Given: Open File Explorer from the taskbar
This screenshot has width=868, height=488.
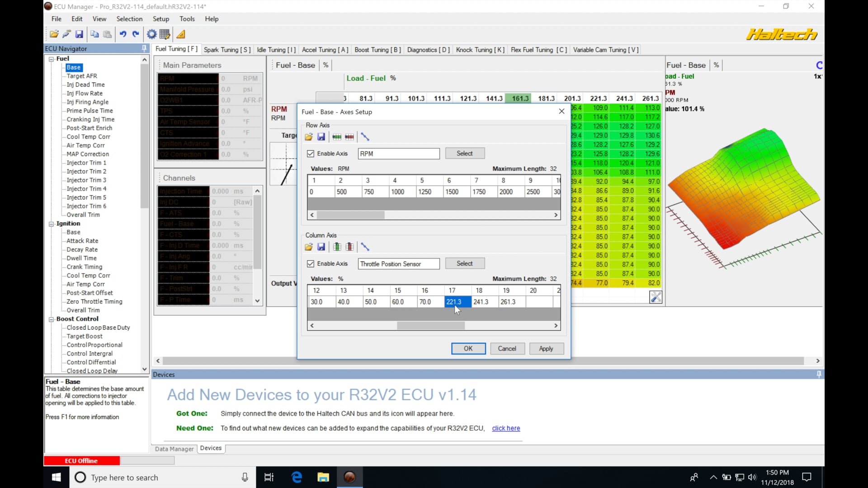Looking at the screenshot, I should point(323,477).
